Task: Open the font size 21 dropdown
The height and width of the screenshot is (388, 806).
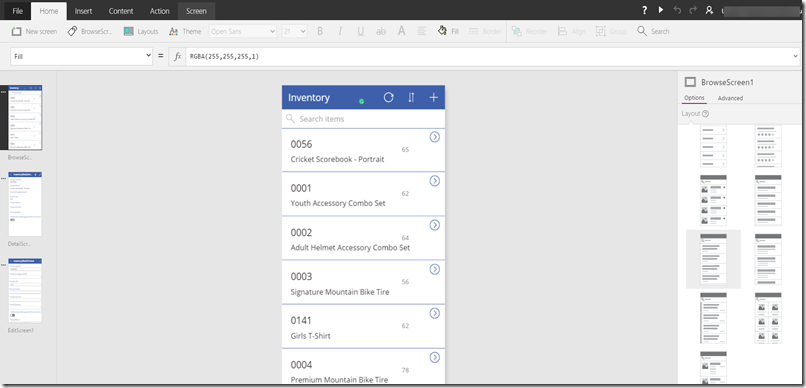Action: [x=295, y=31]
